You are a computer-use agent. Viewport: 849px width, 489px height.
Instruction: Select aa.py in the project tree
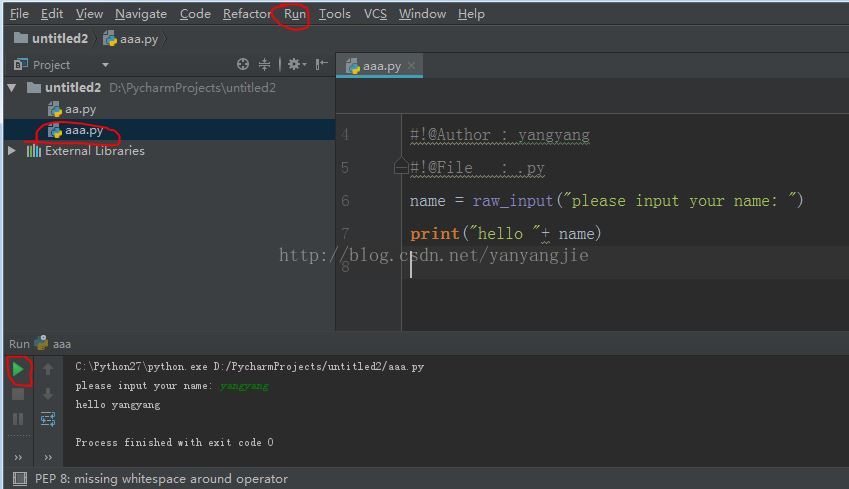(80, 109)
